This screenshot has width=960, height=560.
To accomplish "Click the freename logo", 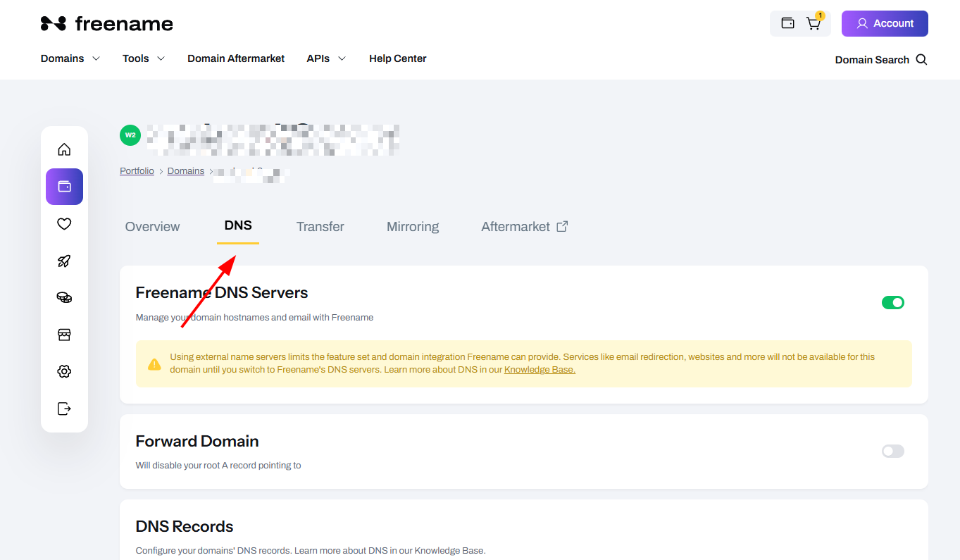I will [106, 23].
